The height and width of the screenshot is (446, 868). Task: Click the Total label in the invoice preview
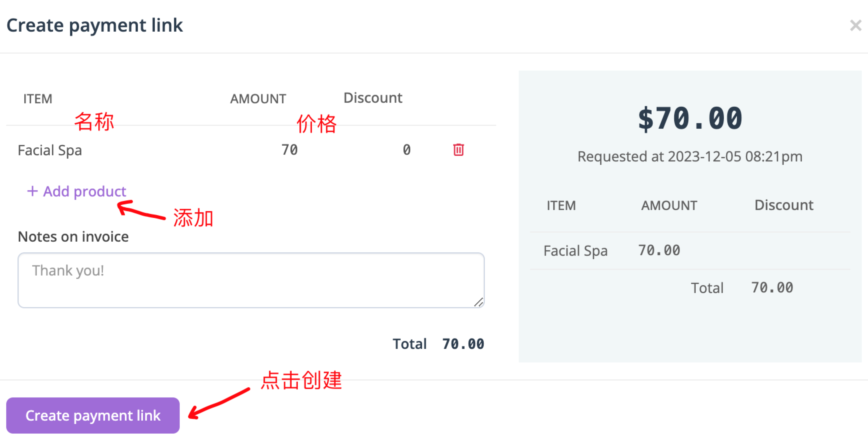coord(707,288)
